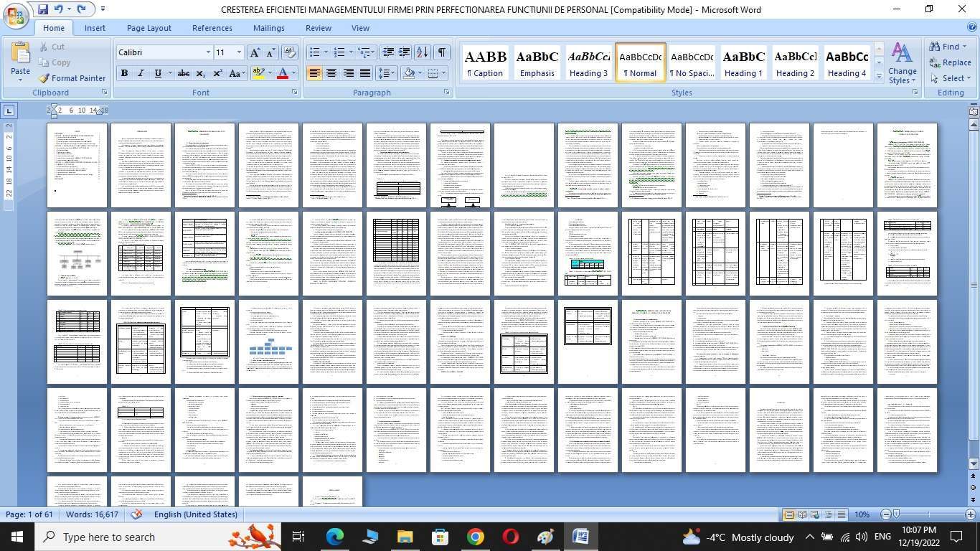Toggle Italic formatting
This screenshot has height=551, width=980.
coord(141,73)
